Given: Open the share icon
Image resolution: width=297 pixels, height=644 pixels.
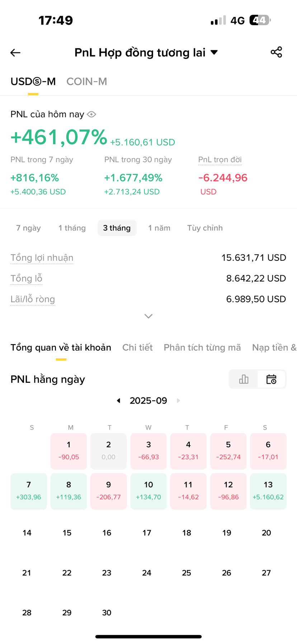Looking at the screenshot, I should (276, 52).
